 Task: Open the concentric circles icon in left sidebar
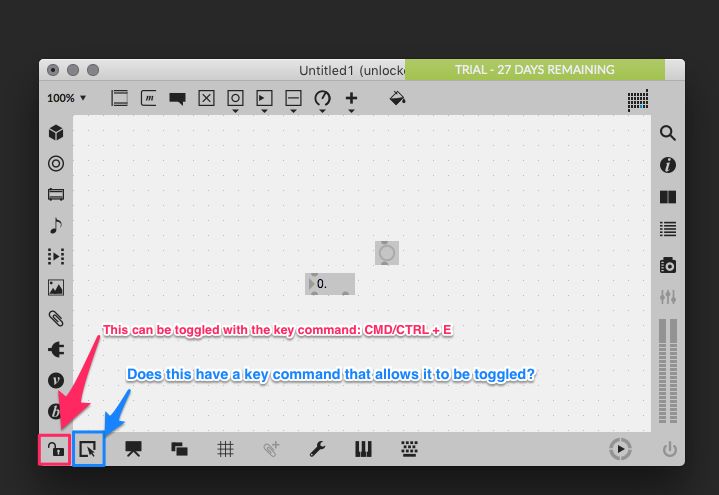[x=56, y=163]
